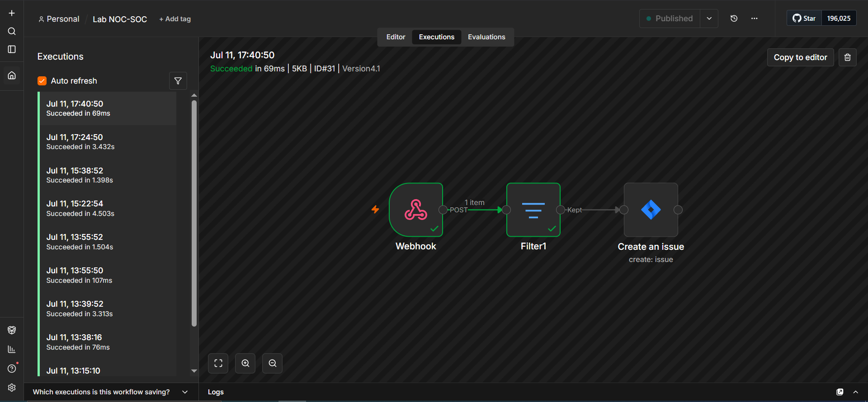Select the Filter1 node on canvas
The width and height of the screenshot is (868, 402).
click(x=533, y=210)
